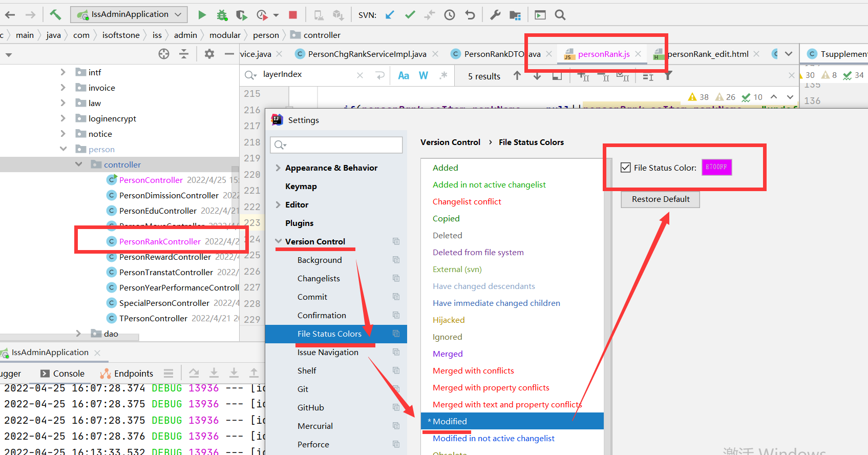Select Added in file status list
Image resolution: width=868 pixels, height=455 pixels.
click(445, 168)
